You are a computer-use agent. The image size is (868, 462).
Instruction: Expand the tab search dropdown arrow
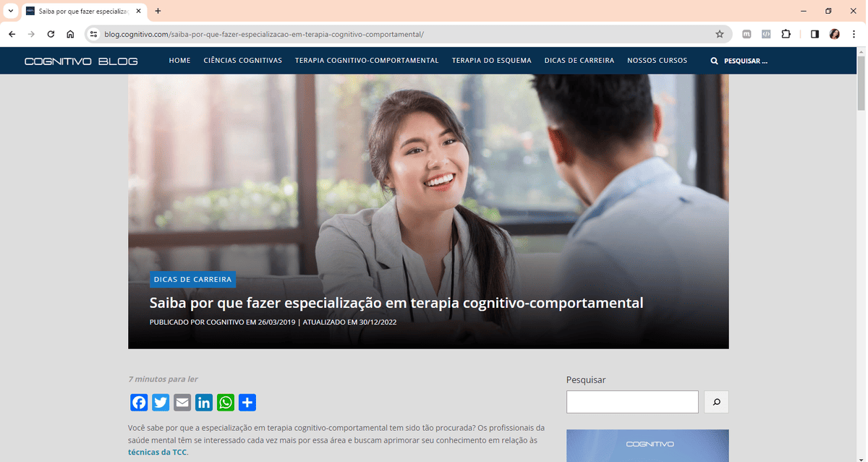pyautogui.click(x=10, y=11)
